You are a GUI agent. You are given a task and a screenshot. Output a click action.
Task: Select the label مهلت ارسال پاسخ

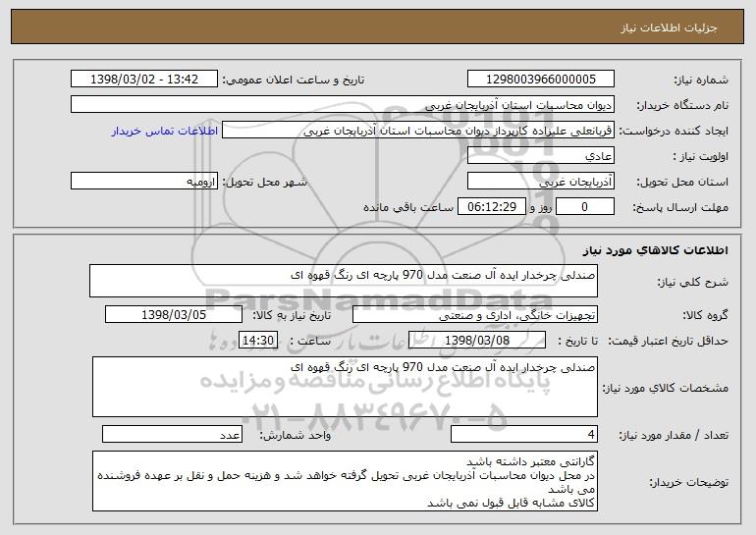[x=680, y=207]
